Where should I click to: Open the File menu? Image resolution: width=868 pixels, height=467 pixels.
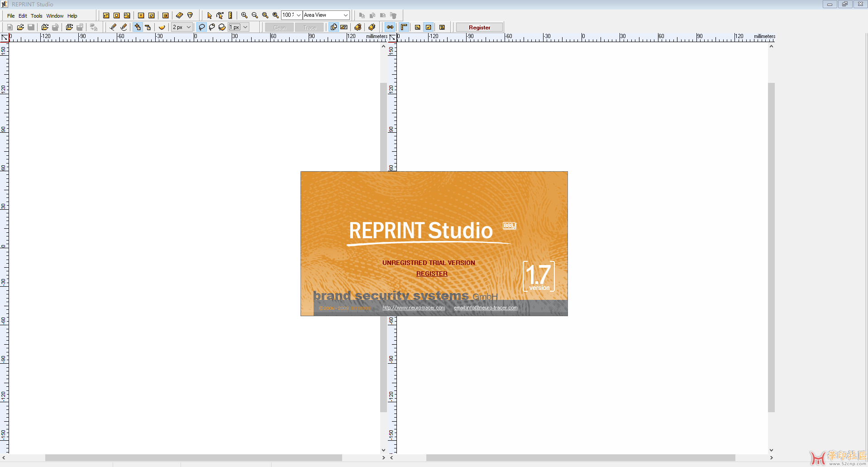(11, 16)
